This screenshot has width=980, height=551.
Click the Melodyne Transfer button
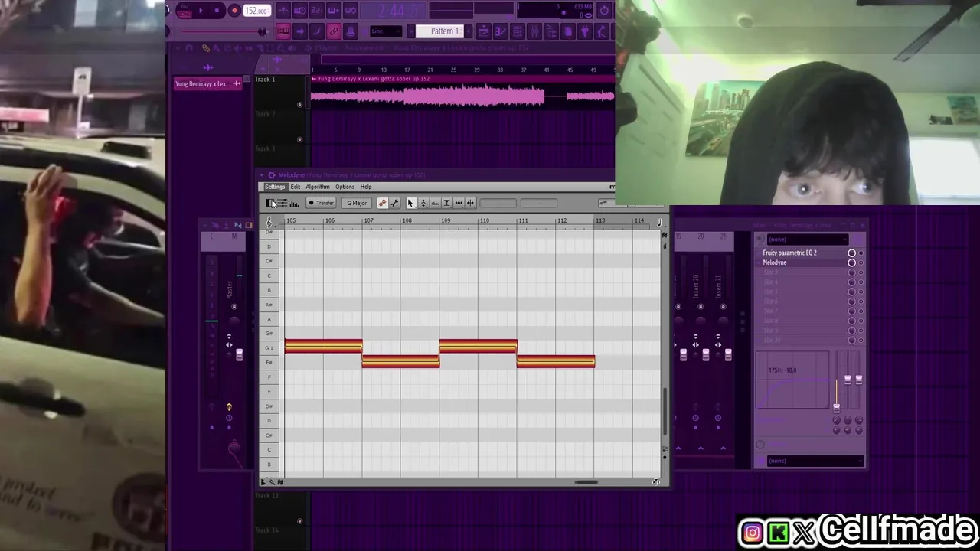pyautogui.click(x=321, y=203)
